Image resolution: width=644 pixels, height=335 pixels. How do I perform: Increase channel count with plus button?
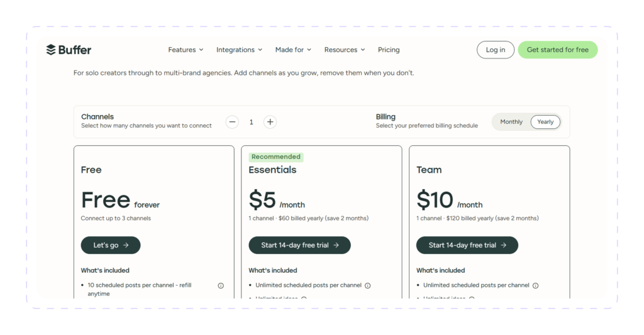[270, 122]
